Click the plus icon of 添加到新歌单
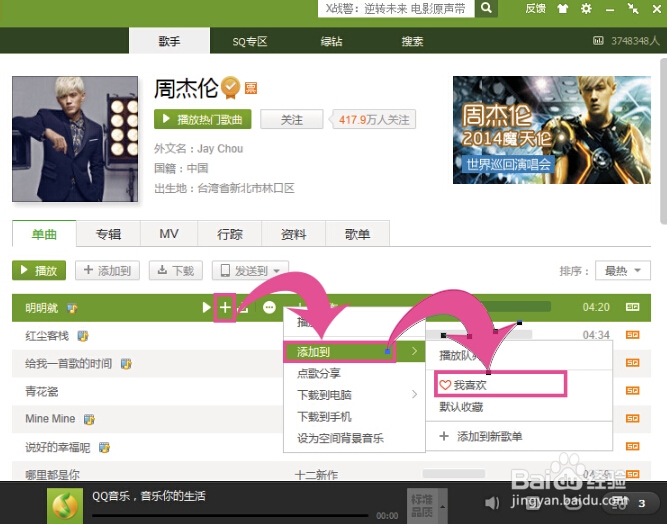The height and width of the screenshot is (524, 667). coord(444,436)
